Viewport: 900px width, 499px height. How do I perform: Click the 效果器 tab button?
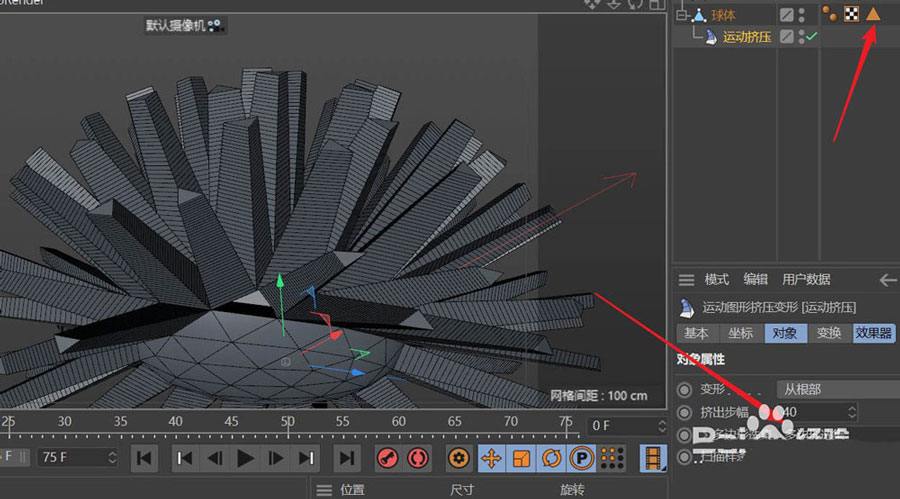[x=875, y=333]
